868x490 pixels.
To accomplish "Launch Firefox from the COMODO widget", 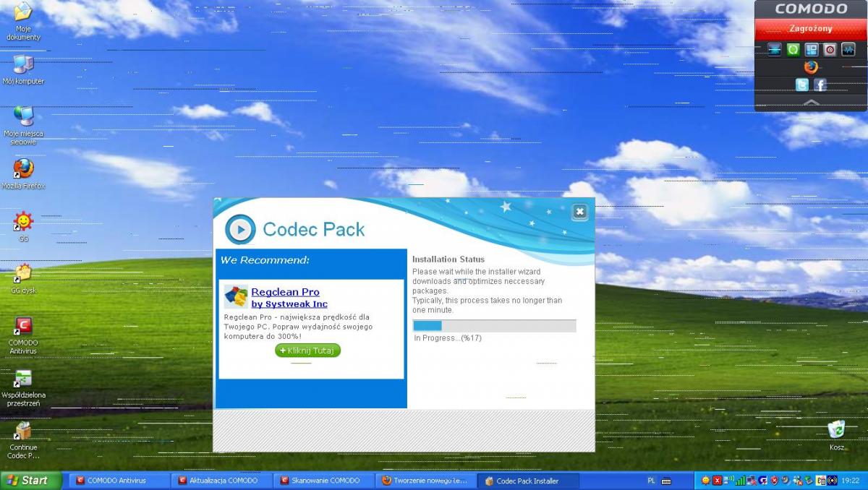I will pyautogui.click(x=811, y=67).
